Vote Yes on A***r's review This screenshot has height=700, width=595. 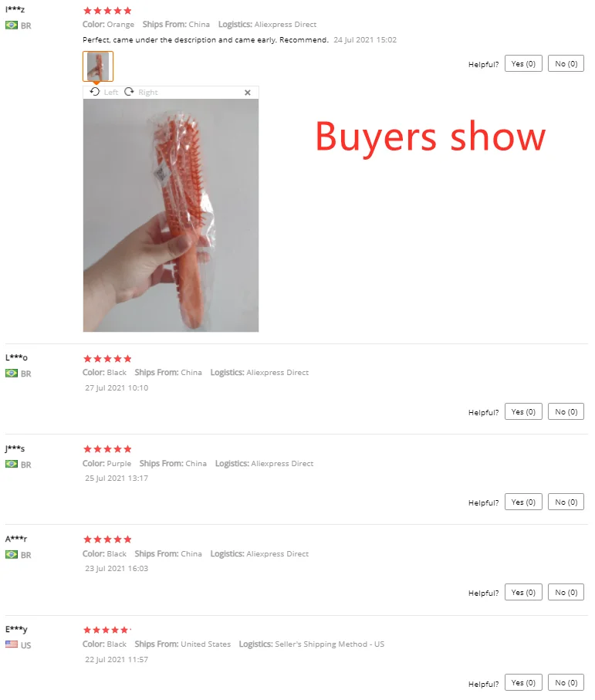tap(523, 592)
